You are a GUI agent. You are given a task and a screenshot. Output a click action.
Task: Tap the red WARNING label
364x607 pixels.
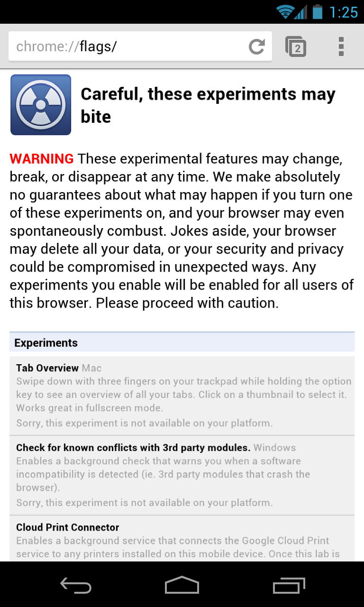point(42,159)
